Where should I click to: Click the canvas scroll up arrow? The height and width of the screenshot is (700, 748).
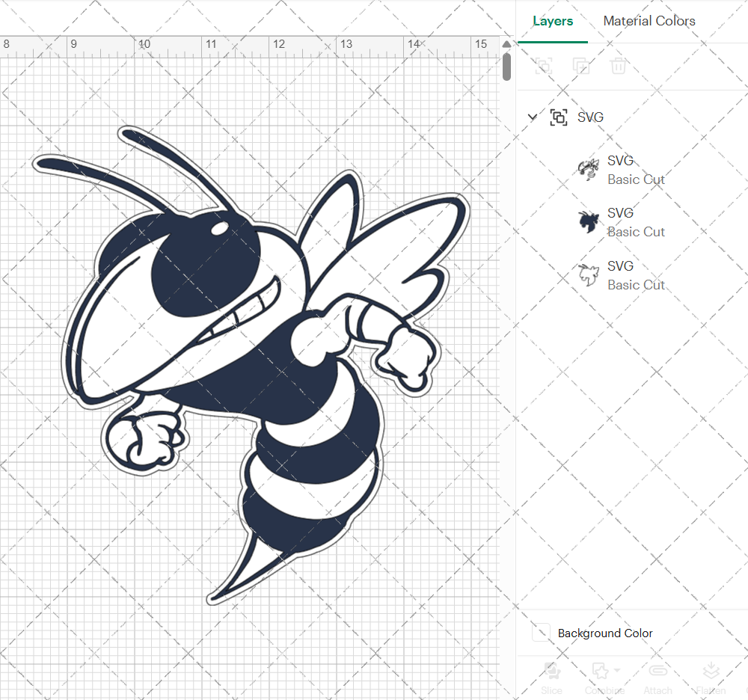click(x=506, y=44)
